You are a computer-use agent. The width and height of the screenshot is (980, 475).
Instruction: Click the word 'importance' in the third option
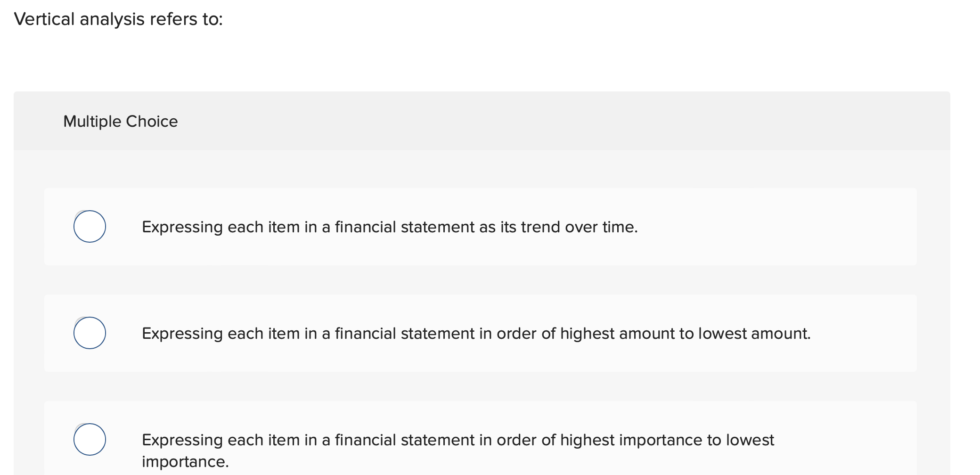[x=184, y=461]
